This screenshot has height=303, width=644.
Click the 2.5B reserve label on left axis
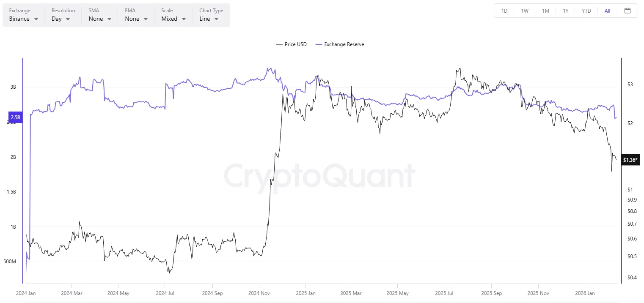click(15, 117)
